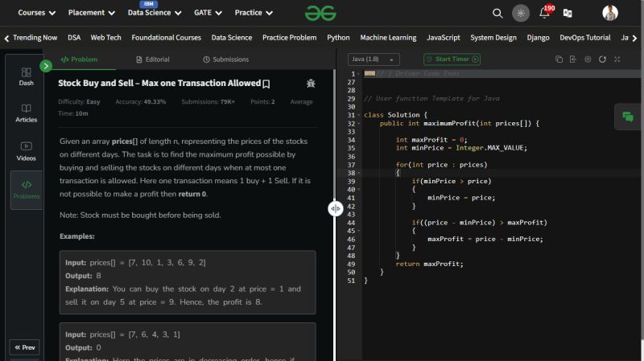
Task: Expand the Practice dropdown menu
Action: [254, 13]
